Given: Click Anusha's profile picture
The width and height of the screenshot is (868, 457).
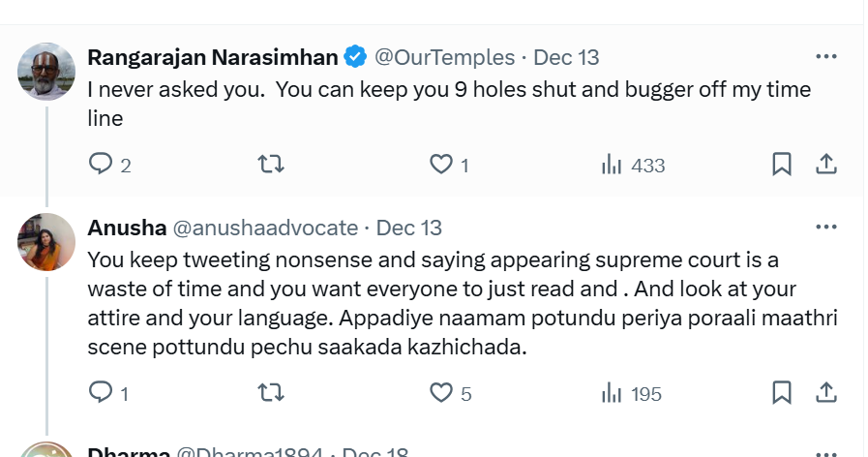Looking at the screenshot, I should tap(46, 241).
